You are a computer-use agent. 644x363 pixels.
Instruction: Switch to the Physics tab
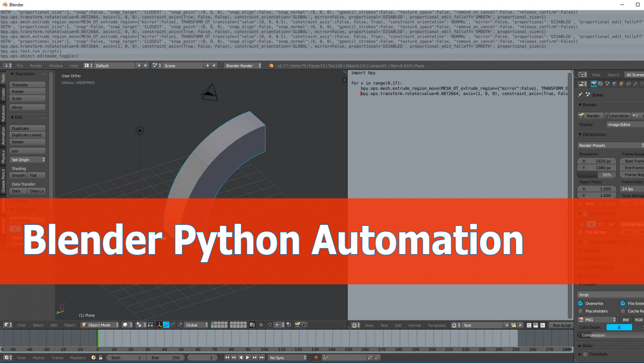click(3, 156)
